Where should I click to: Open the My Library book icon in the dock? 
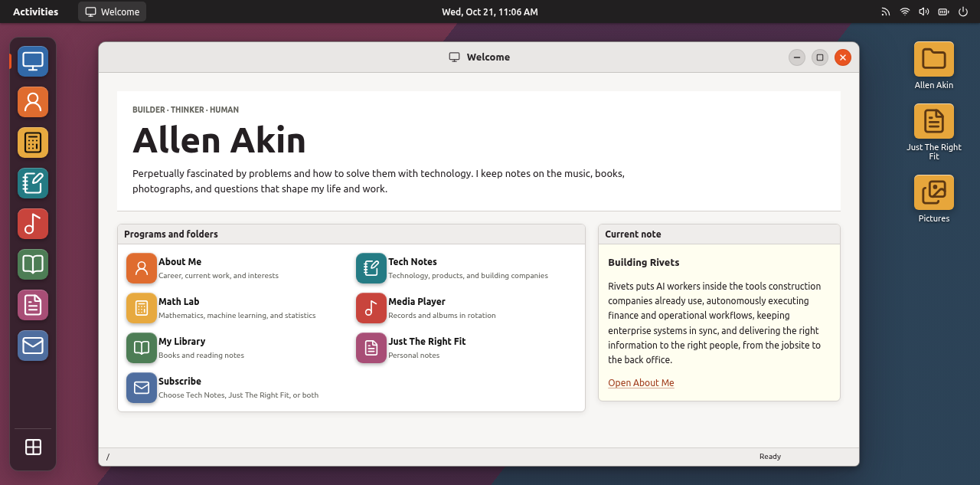tap(33, 264)
